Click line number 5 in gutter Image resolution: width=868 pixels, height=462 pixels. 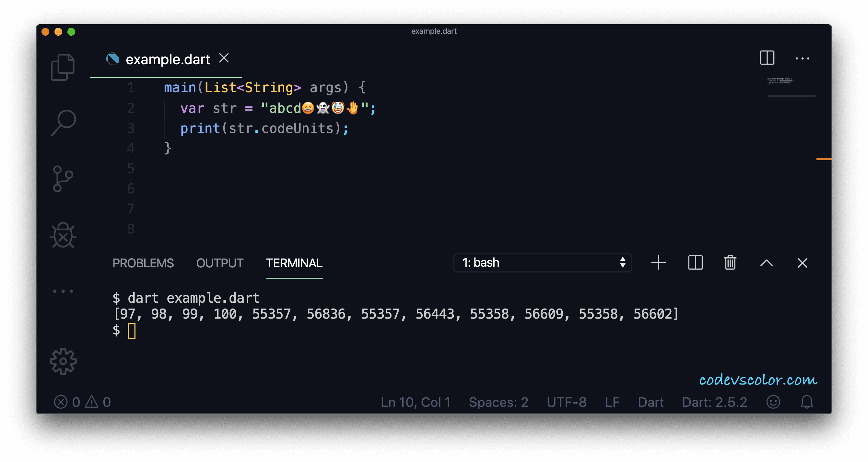point(131,168)
